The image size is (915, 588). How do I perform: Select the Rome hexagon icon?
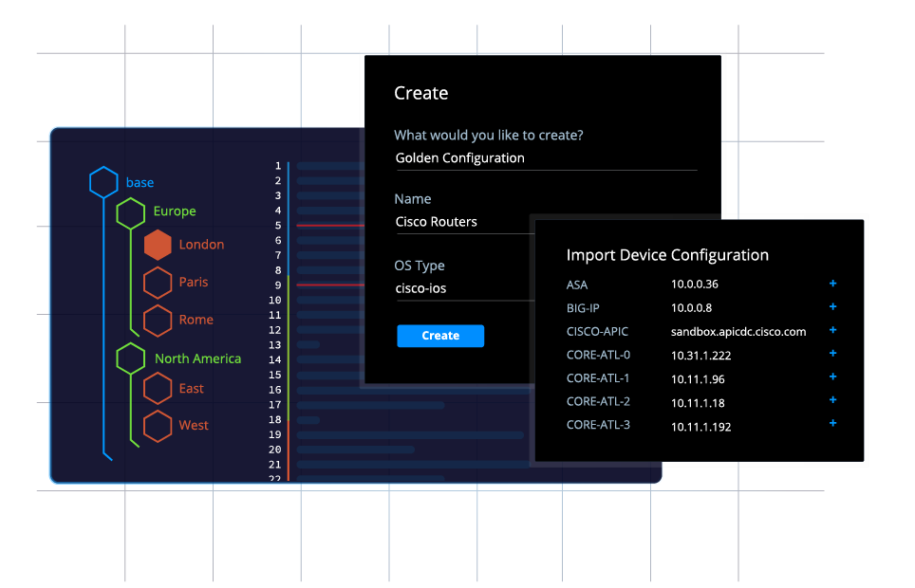coord(159,320)
